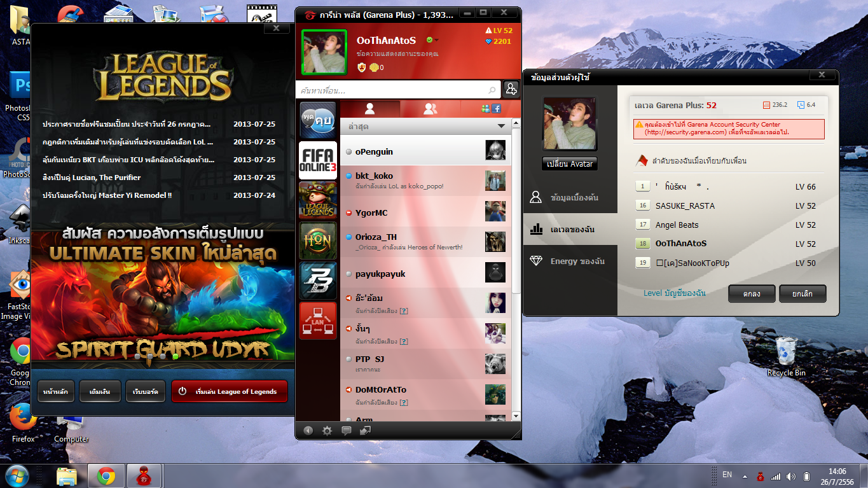Image resolution: width=868 pixels, height=488 pixels.
Task: Open the LAN game rooms icon
Action: click(318, 321)
